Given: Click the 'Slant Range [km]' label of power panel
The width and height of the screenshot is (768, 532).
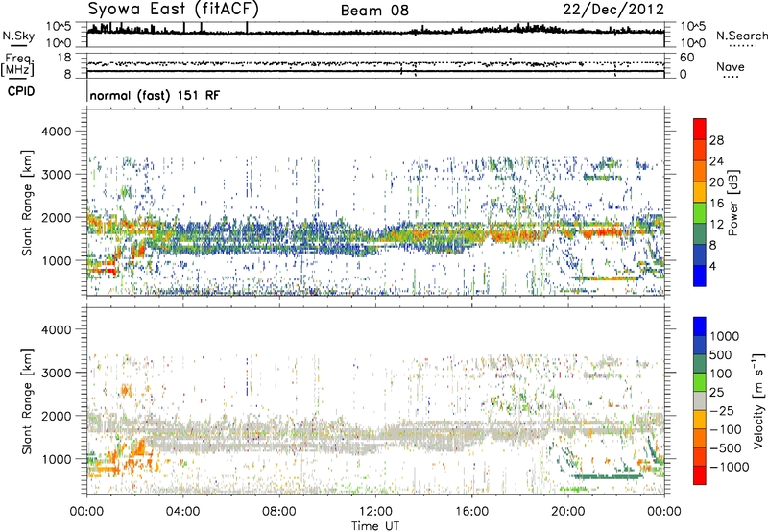Looking at the screenshot, I should 27,203.
